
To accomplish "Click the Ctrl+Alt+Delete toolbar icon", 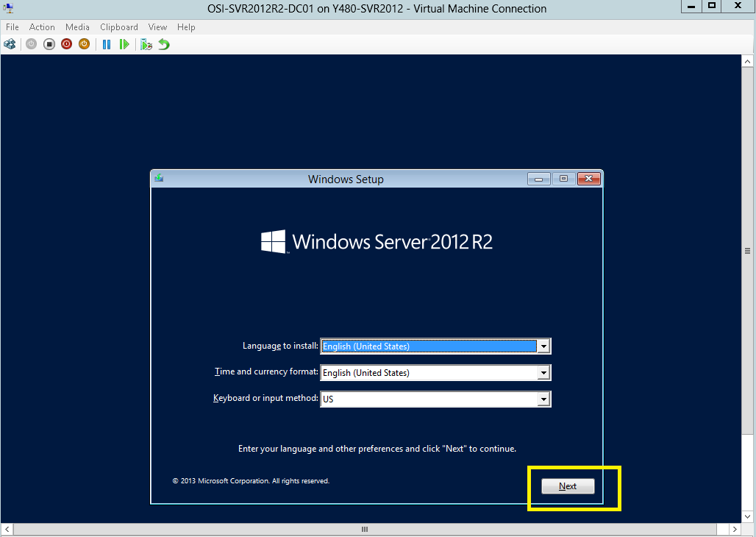I will click(x=10, y=44).
